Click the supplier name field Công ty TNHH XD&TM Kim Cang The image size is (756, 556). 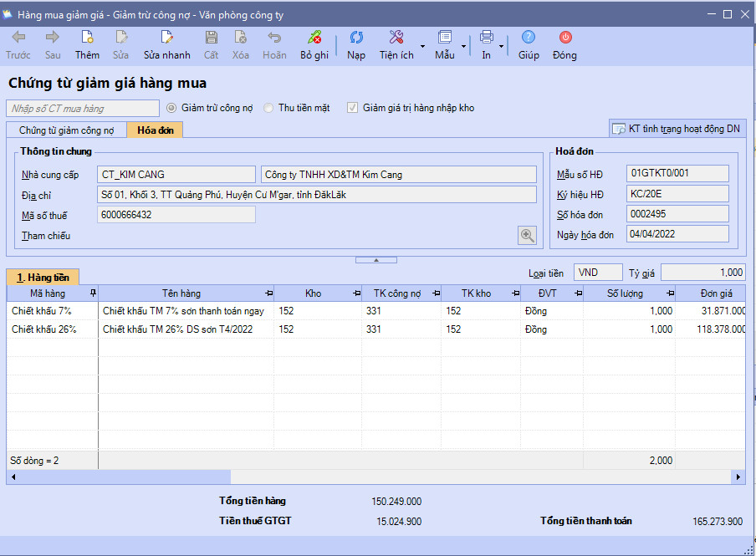[x=399, y=175]
